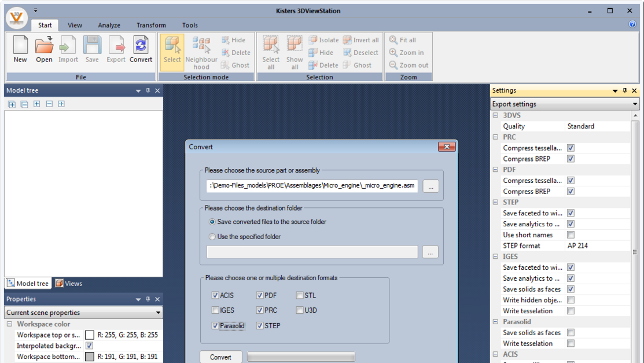Collapse the IGES settings group
The image size is (644, 363).
[x=496, y=256]
